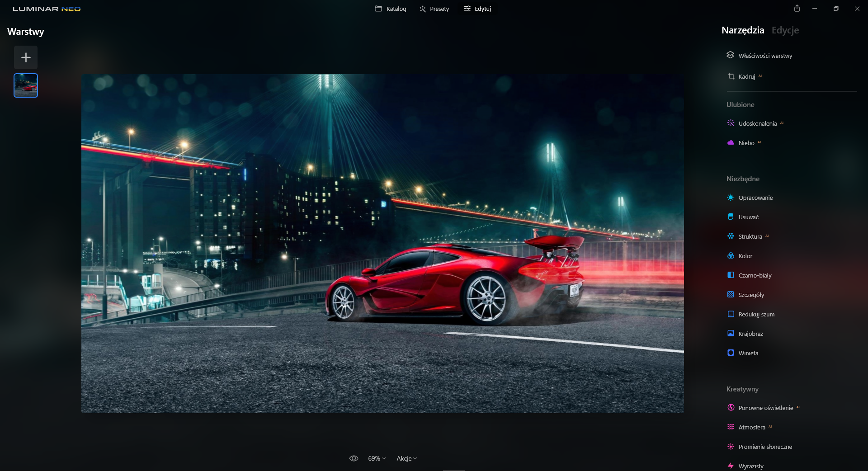
Task: Open the Usuwać tool label
Action: pyautogui.click(x=749, y=217)
